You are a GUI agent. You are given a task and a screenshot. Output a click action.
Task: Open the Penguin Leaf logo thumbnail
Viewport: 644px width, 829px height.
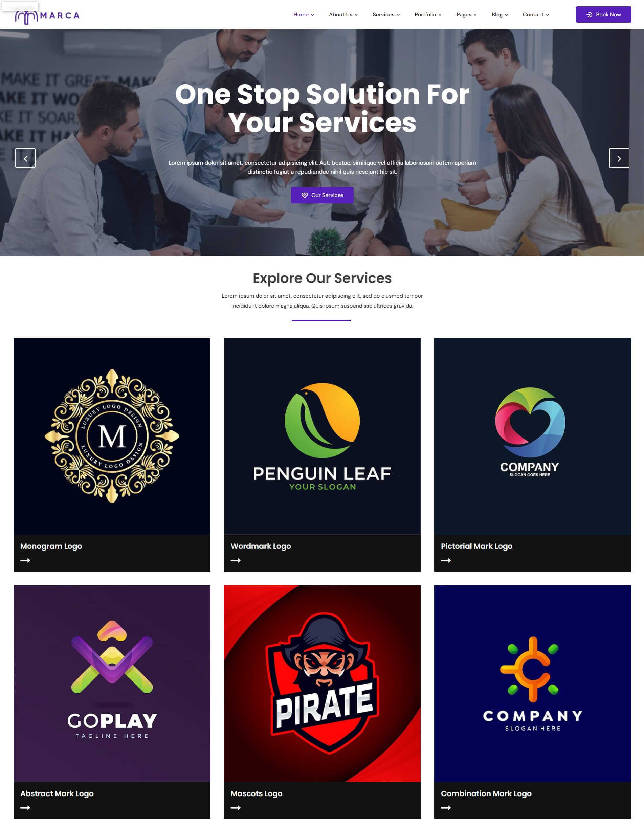point(322,436)
